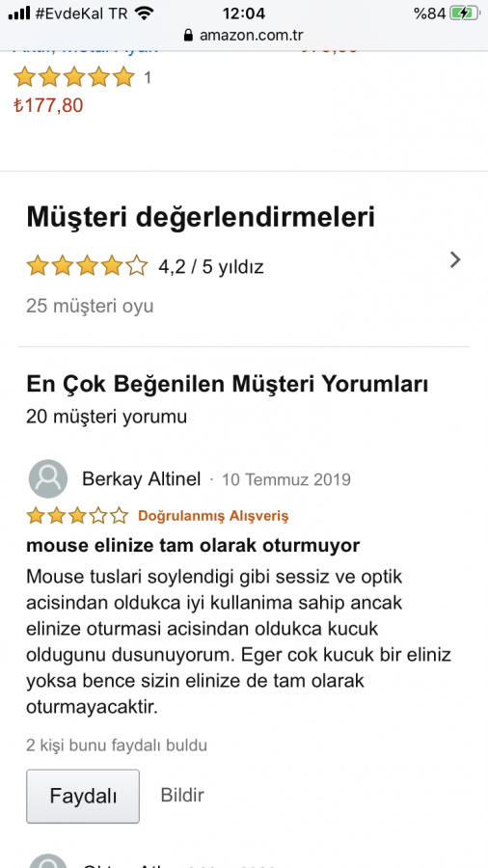Mark the review as Faydalı
The height and width of the screenshot is (868, 488).
(83, 796)
